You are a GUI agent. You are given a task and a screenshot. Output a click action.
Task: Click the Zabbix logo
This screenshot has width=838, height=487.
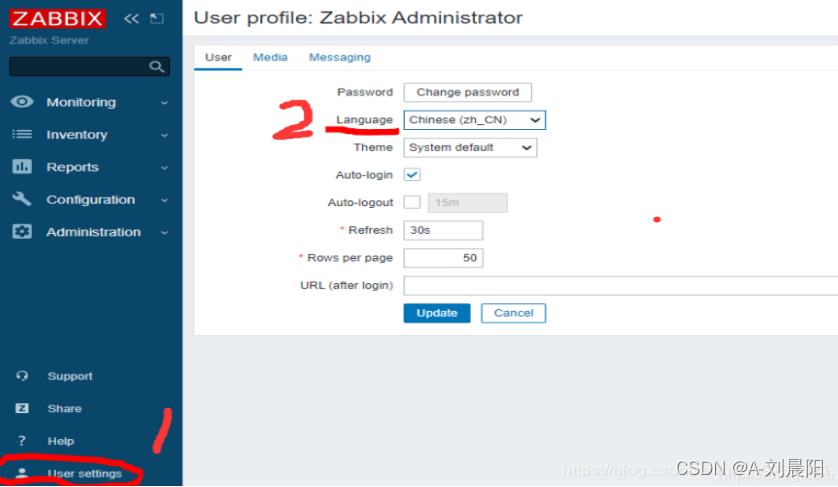(56, 19)
